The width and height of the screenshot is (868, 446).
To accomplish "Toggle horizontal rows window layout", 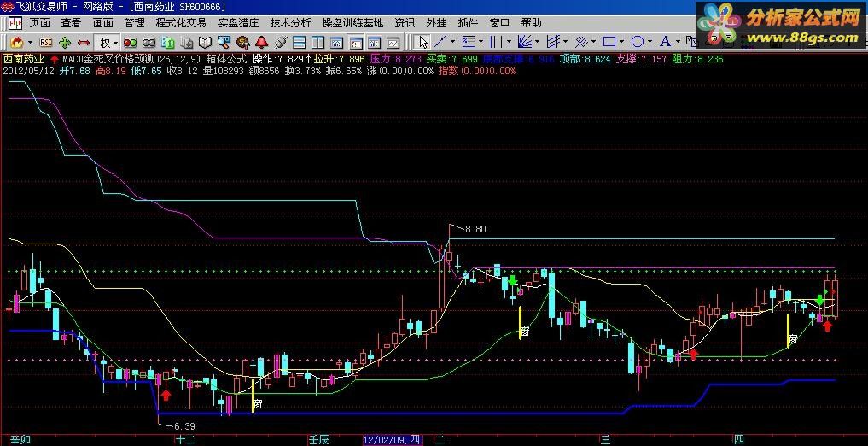I will point(299,42).
